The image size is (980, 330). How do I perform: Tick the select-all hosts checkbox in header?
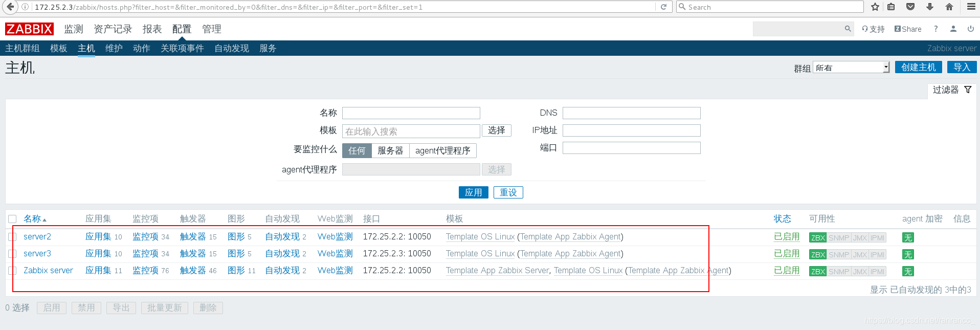13,219
